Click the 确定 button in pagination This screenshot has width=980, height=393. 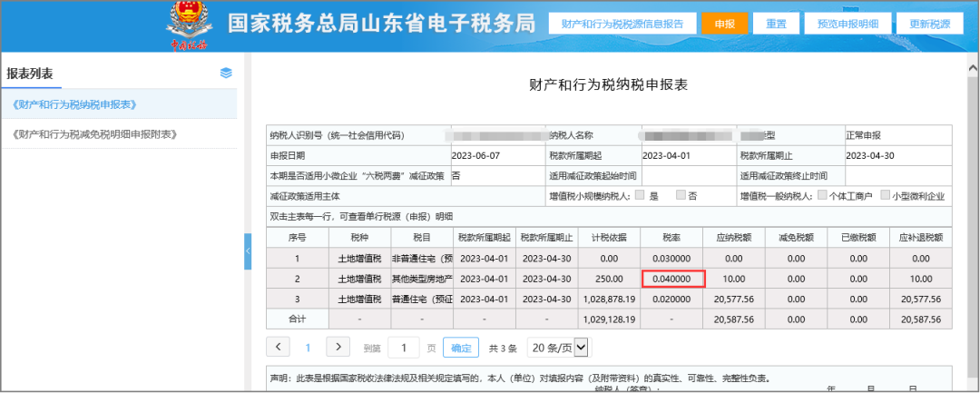point(462,347)
